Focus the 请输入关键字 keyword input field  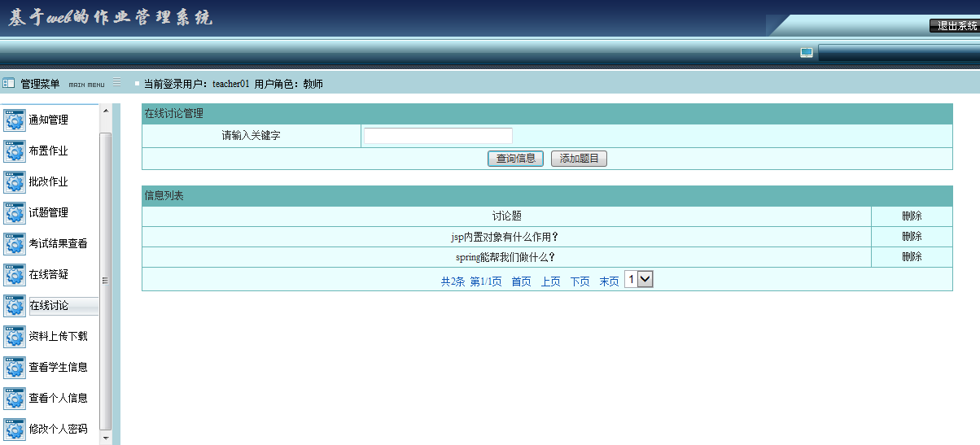coord(438,136)
